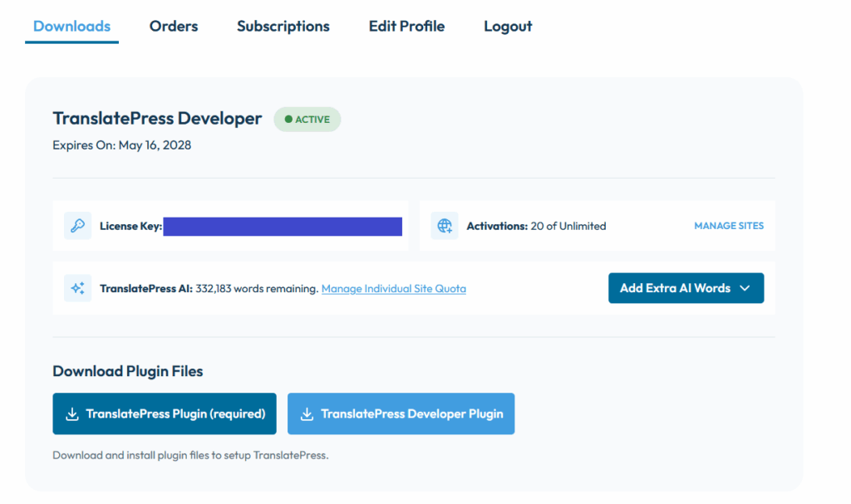Click the key icon beside License Key
This screenshot has width=851, height=504.
(x=77, y=226)
